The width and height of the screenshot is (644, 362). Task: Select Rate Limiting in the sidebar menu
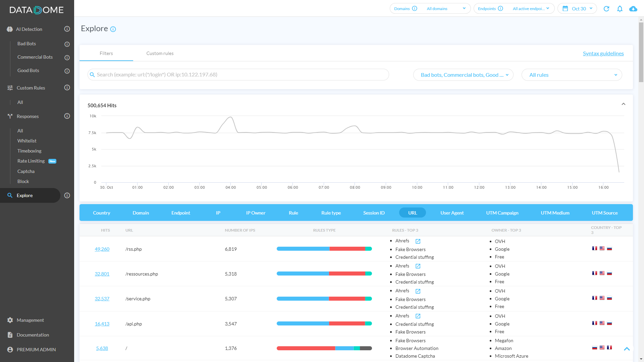click(x=31, y=161)
